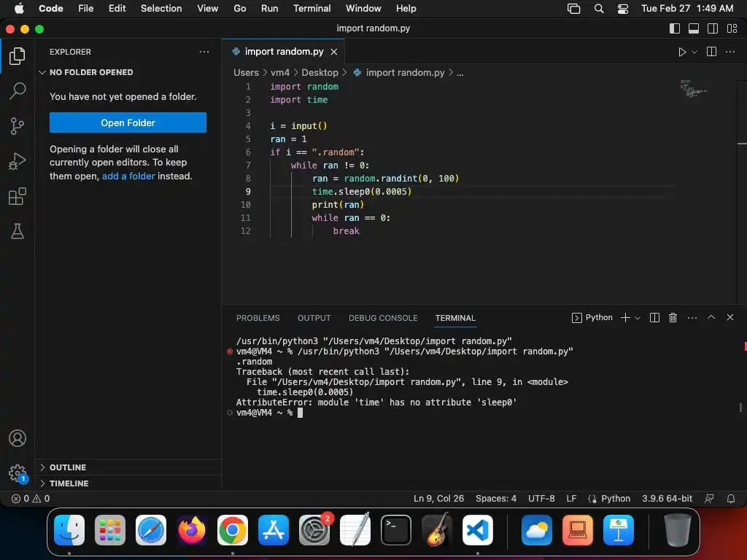Switch to the Output panel tab
747x560 pixels.
pyautogui.click(x=314, y=318)
